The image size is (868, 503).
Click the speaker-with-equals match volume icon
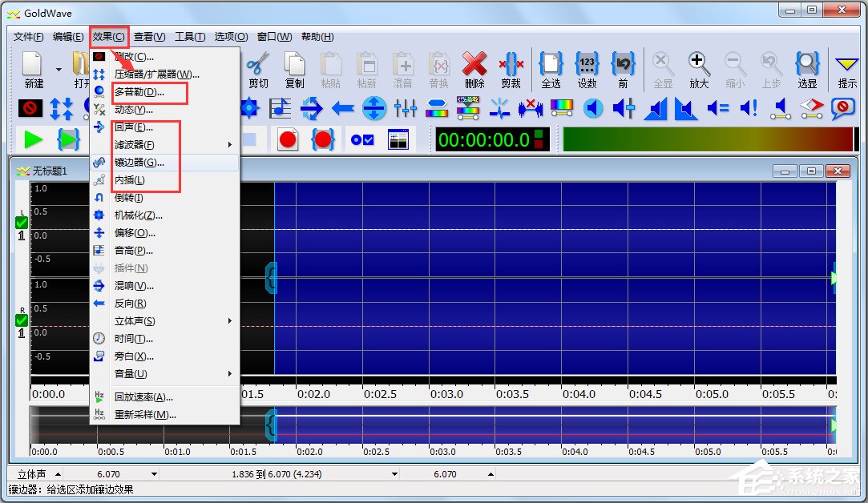(718, 108)
